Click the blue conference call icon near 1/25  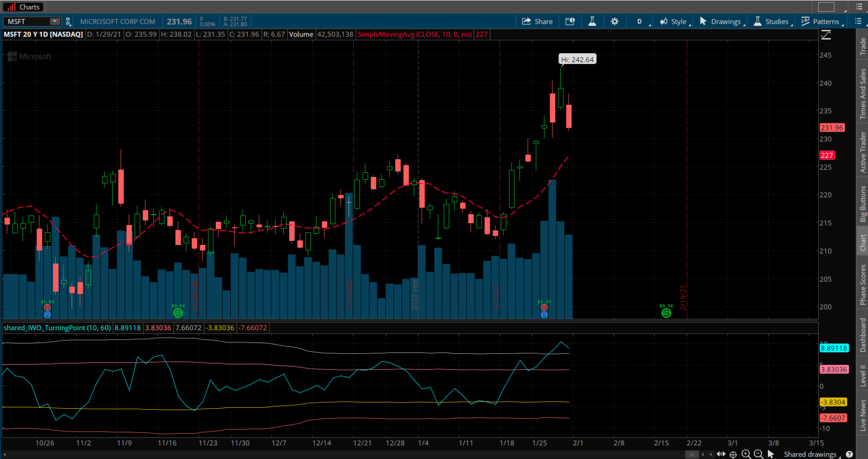[544, 315]
